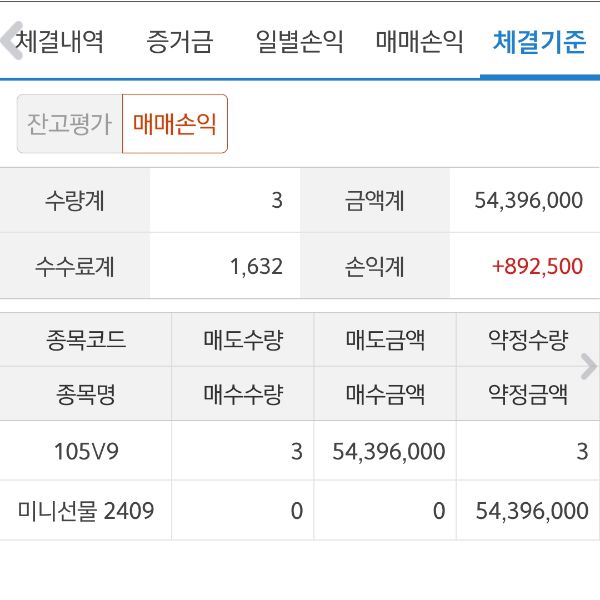
Task: Click the 종목명 column header
Action: coord(86,395)
